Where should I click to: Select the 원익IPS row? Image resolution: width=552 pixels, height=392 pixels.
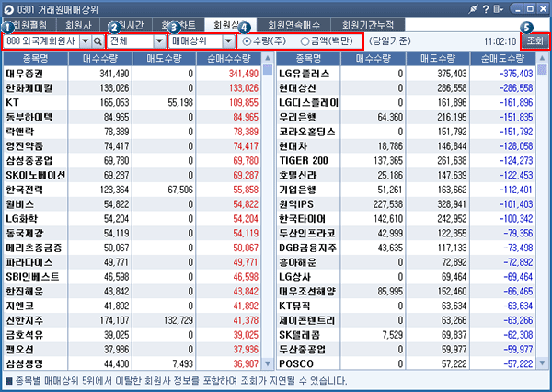407,204
